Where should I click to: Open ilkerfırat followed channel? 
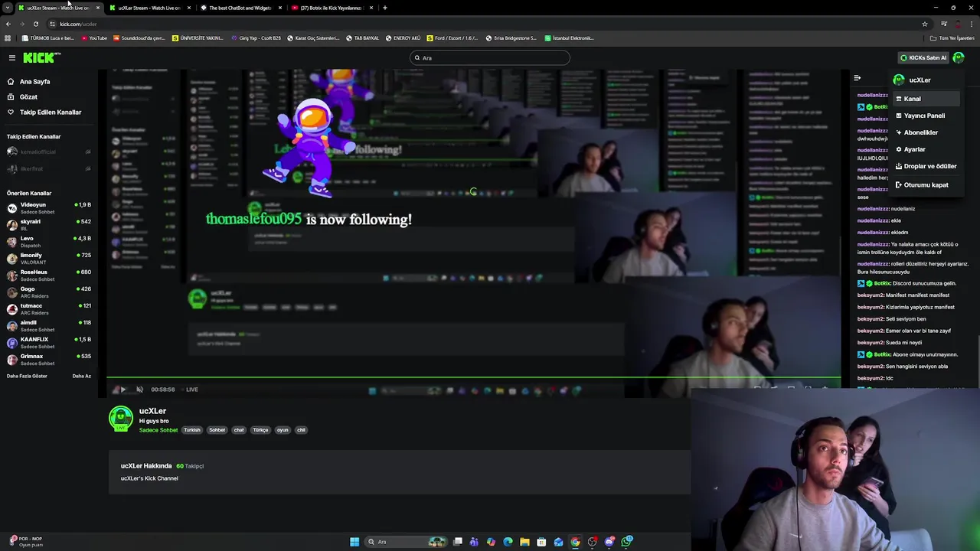point(48,168)
